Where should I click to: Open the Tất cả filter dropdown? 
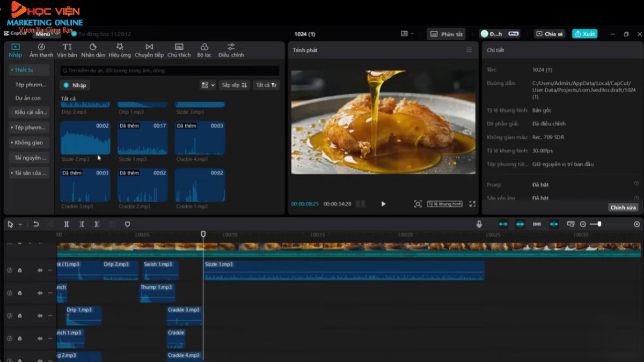point(266,85)
